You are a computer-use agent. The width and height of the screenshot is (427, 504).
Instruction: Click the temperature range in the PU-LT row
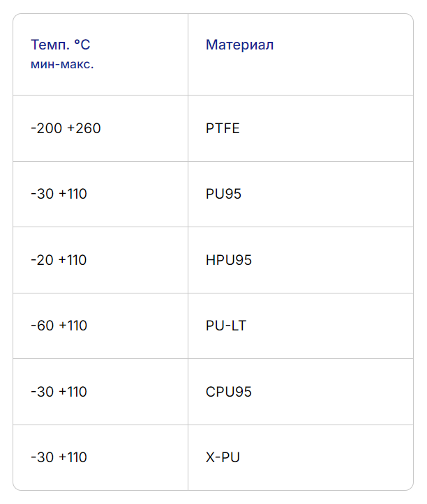click(x=59, y=326)
